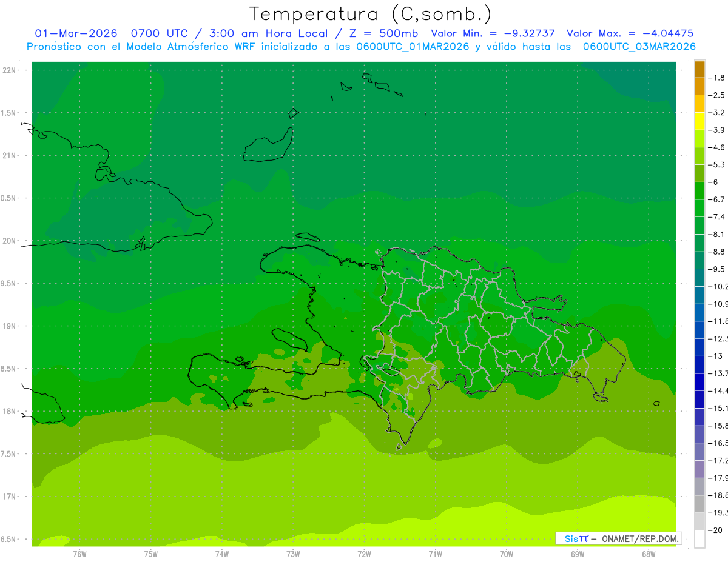
Task: Click the "20N" latitude label
Action: point(10,241)
